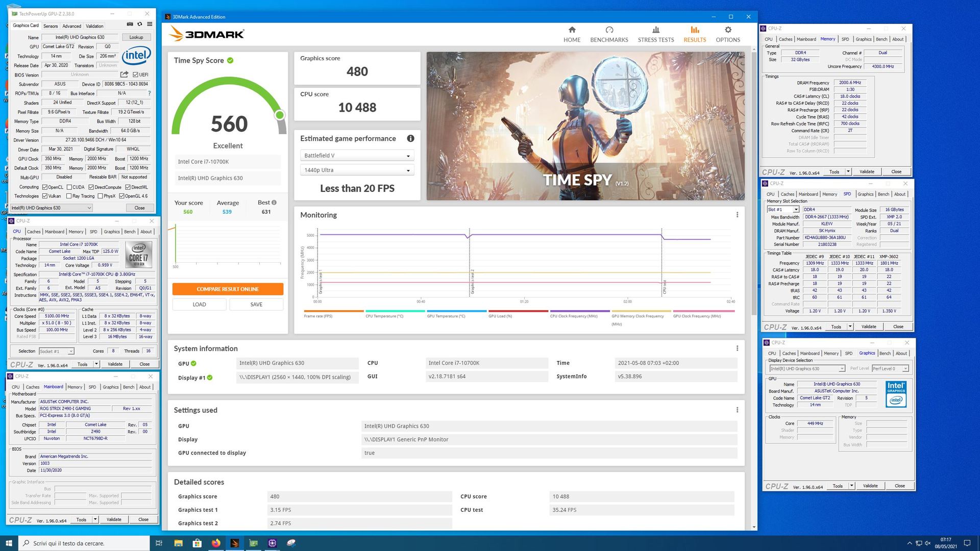Viewport: 980px width, 551px height.
Task: Toggle the PhysX checkbox in GPU-Z
Action: 100,196
